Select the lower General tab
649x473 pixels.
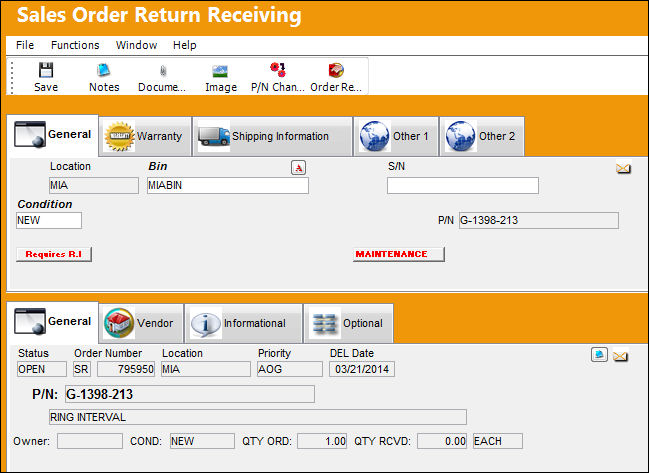click(x=53, y=322)
